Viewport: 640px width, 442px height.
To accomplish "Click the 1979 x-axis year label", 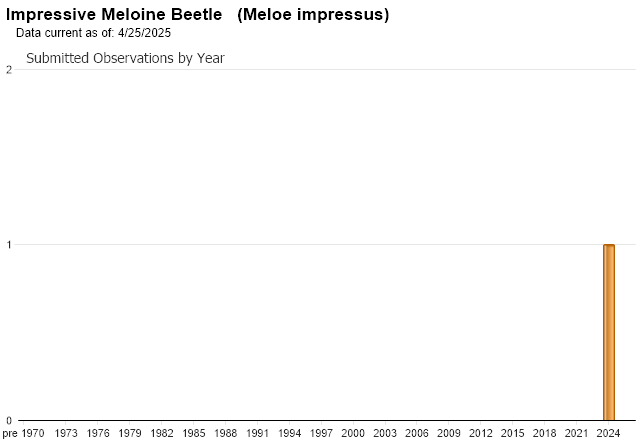I will pos(130,433).
